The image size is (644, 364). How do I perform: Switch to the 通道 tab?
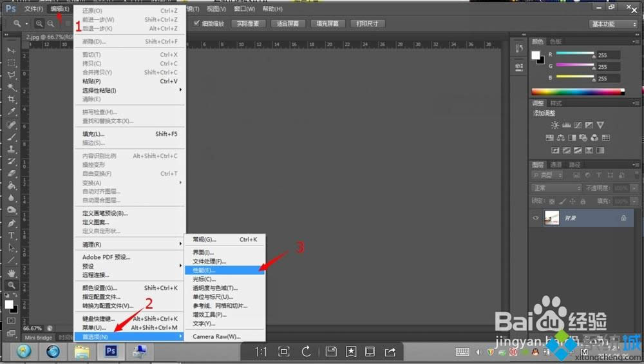[556, 165]
